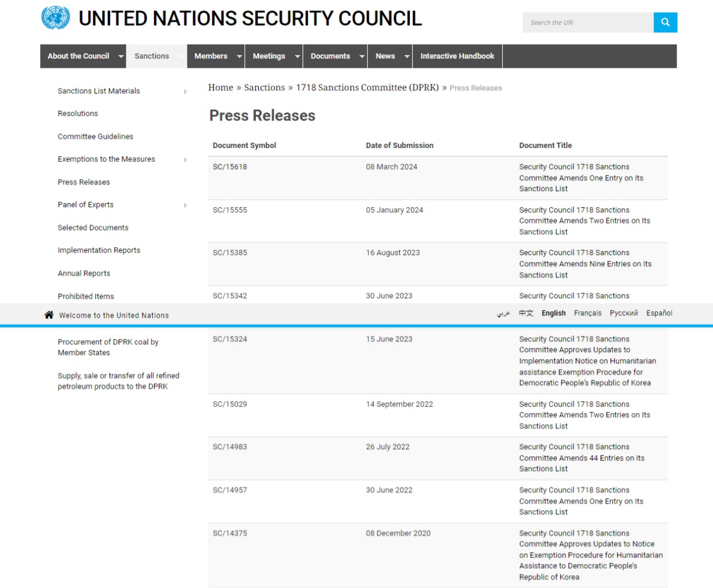Screen dimensions: 713x588
Task: Click the home icon in welcome bar
Action: (49, 315)
